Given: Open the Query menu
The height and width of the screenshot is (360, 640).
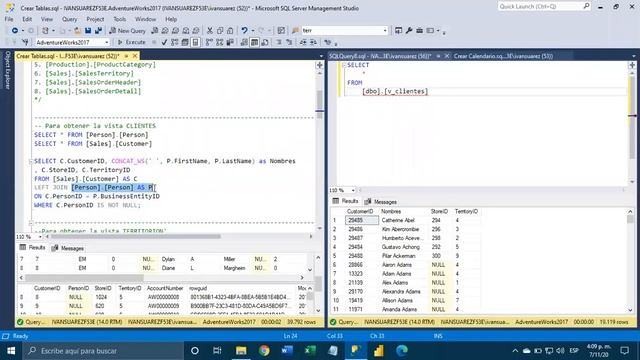Looking at the screenshot, I should point(69,19).
